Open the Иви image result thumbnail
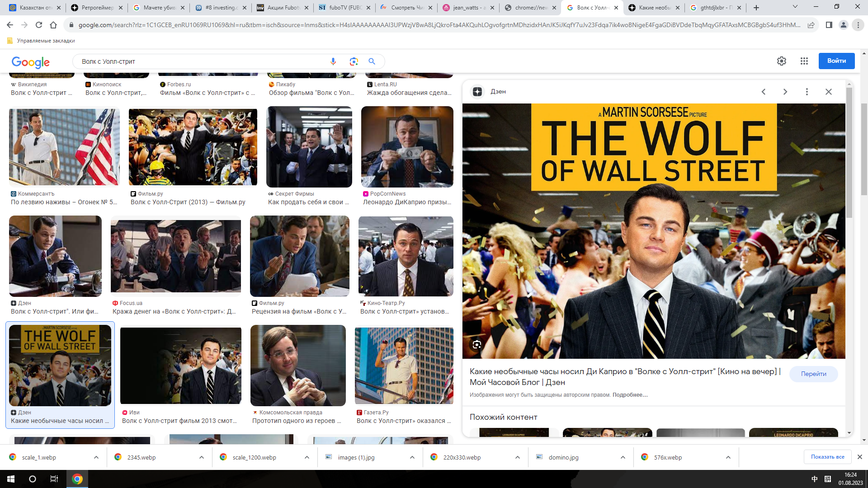The image size is (868, 488). pos(181,366)
